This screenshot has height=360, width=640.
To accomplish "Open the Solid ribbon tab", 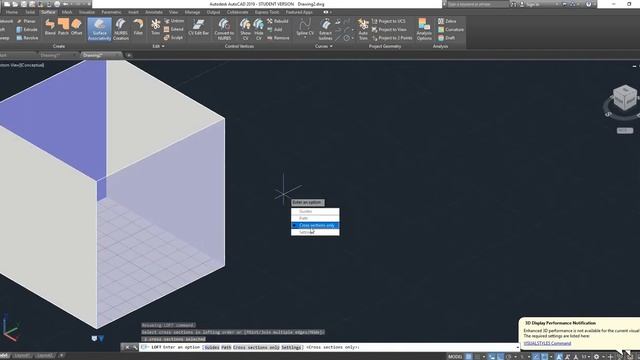I will pyautogui.click(x=30, y=12).
